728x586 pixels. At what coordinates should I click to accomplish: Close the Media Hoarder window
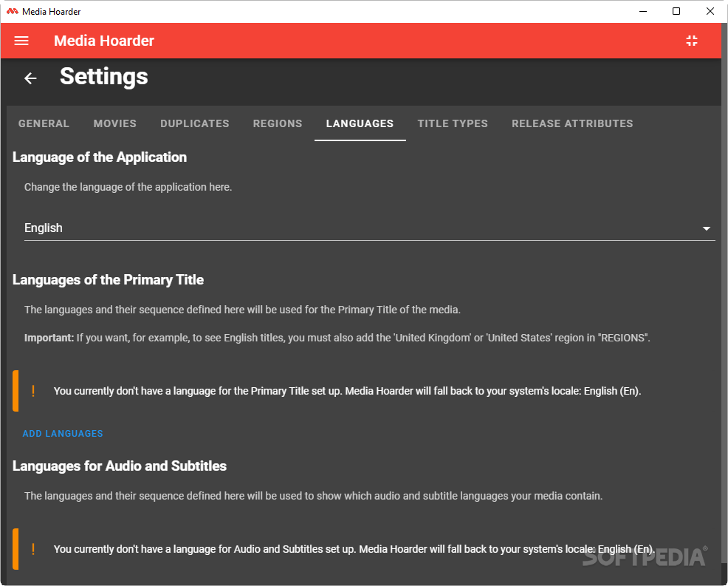(710, 11)
